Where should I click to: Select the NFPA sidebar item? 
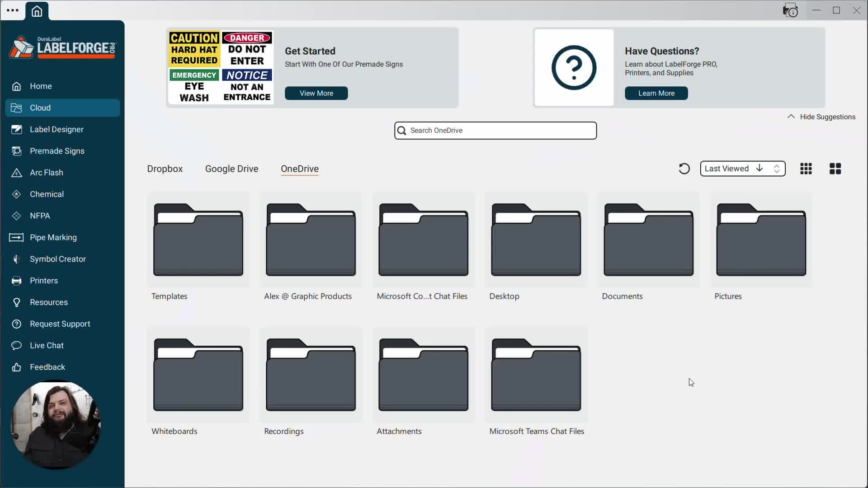pos(62,216)
